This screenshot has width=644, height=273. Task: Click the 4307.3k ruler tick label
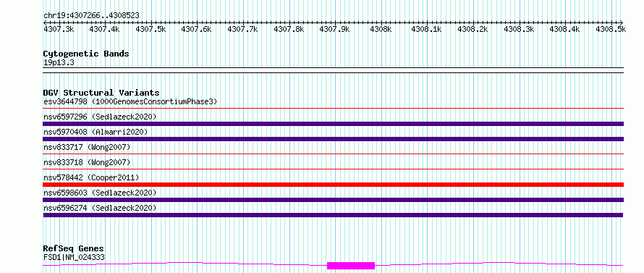coord(59,29)
